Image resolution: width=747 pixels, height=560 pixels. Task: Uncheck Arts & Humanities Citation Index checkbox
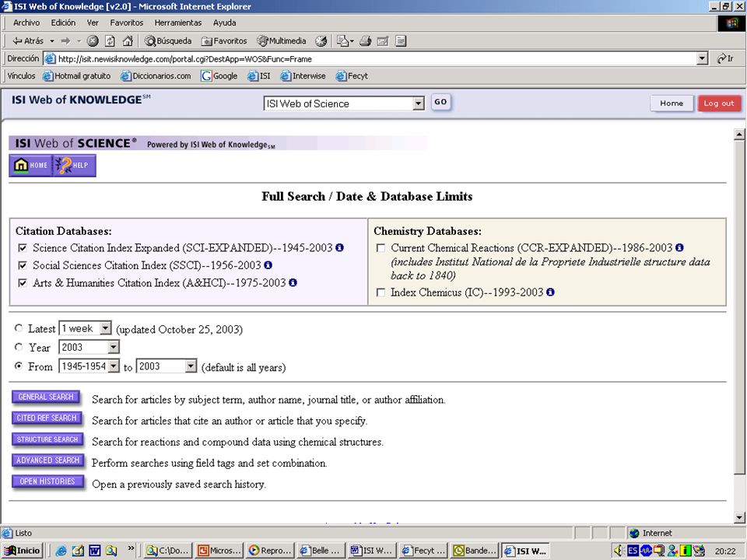coord(23,283)
